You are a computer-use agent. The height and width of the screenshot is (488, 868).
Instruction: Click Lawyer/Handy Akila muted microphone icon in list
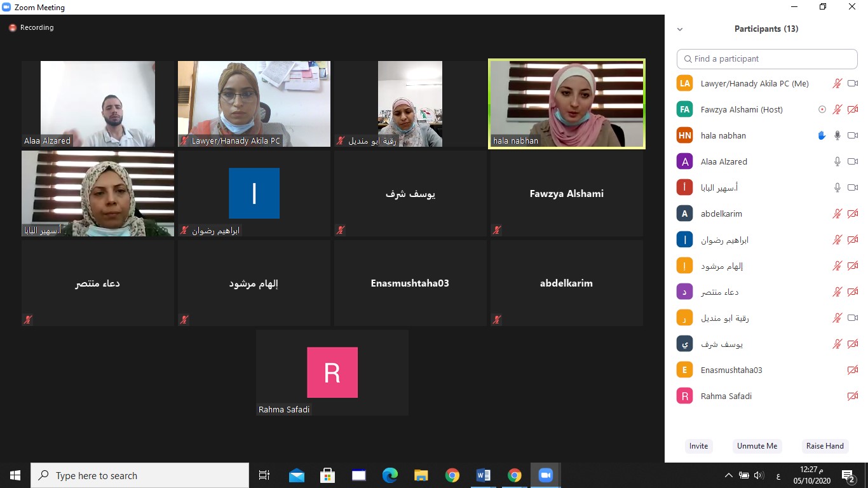pos(837,83)
